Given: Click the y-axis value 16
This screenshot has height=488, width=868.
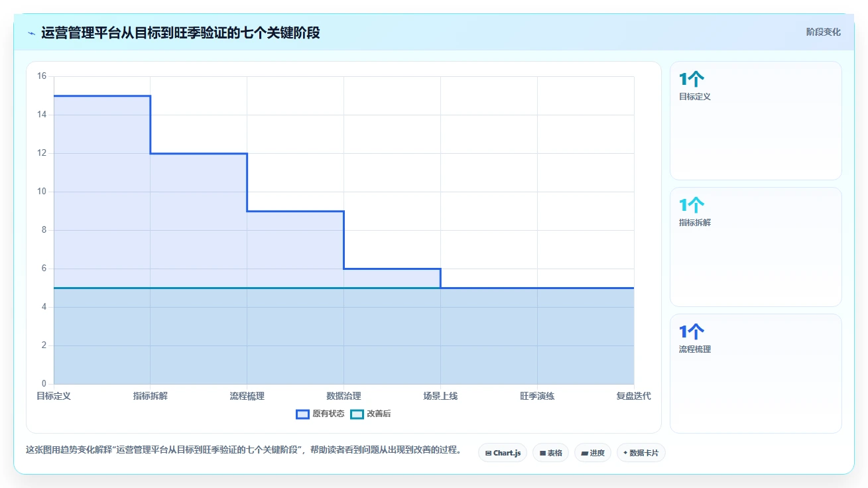Looking at the screenshot, I should [x=42, y=76].
